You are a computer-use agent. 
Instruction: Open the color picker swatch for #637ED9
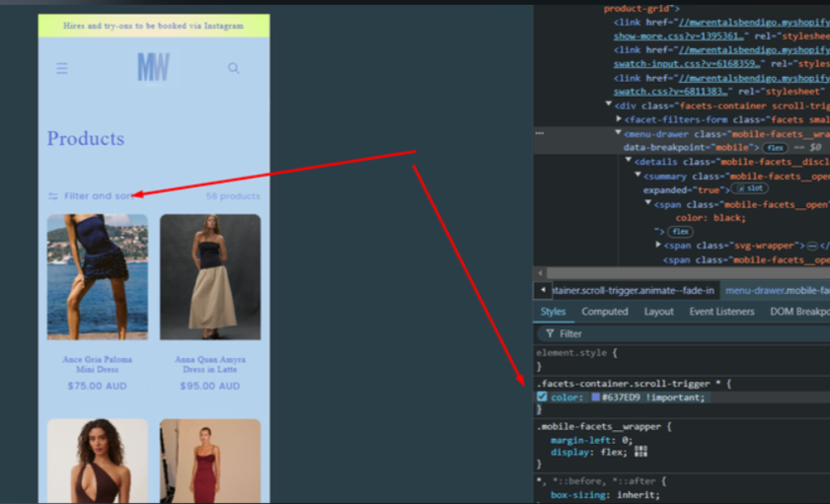click(595, 397)
